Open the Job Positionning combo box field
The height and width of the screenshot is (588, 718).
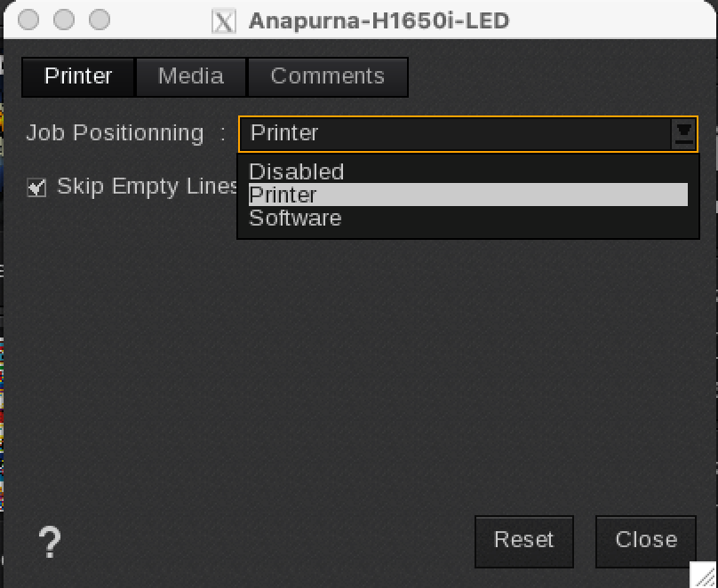(453, 134)
